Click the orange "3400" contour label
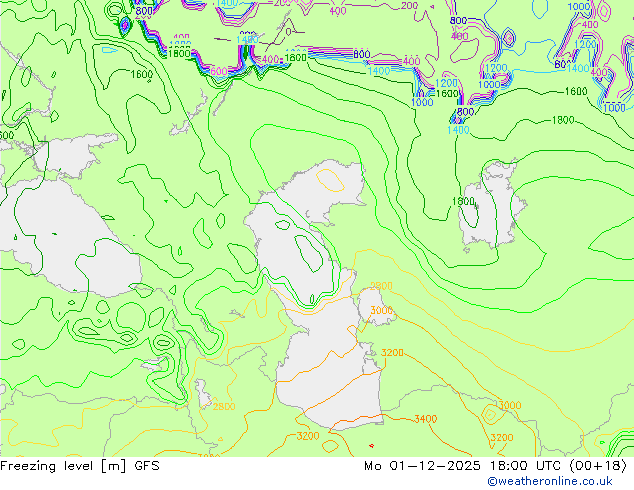Image resolution: width=634 pixels, height=490 pixels. (x=425, y=419)
